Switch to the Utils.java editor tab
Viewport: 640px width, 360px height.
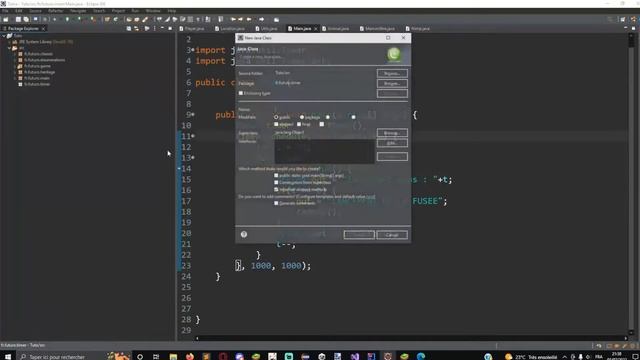267,29
